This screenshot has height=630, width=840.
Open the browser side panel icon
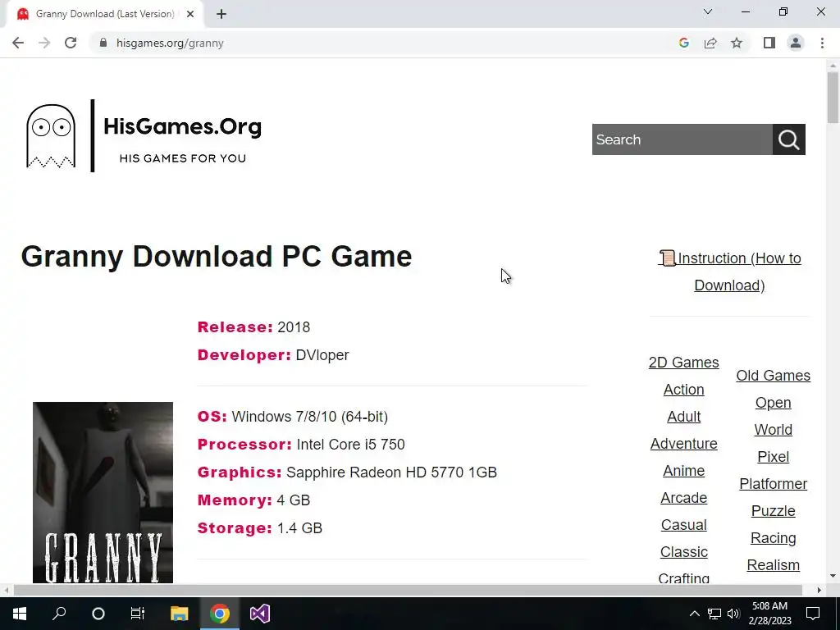pyautogui.click(x=769, y=43)
